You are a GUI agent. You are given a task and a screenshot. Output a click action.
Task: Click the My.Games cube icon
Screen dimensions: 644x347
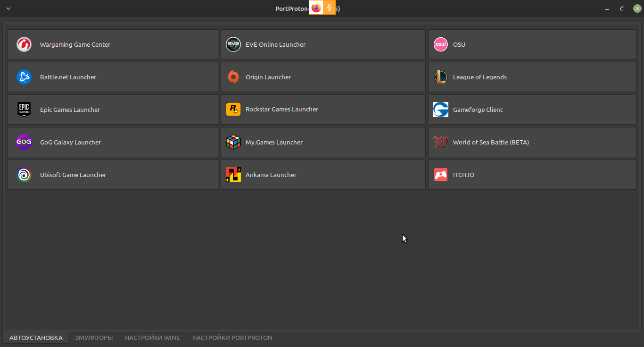tap(233, 142)
